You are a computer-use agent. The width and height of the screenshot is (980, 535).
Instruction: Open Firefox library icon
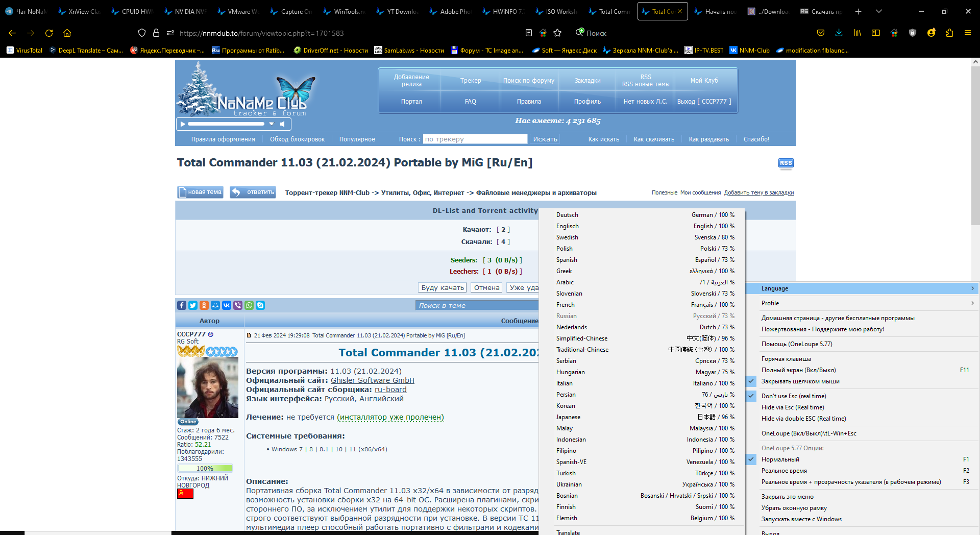click(x=857, y=33)
